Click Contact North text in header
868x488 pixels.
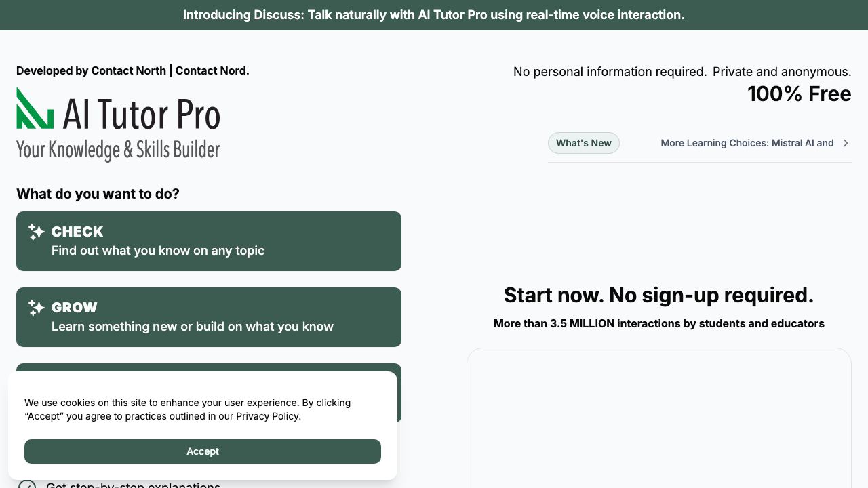pos(129,70)
